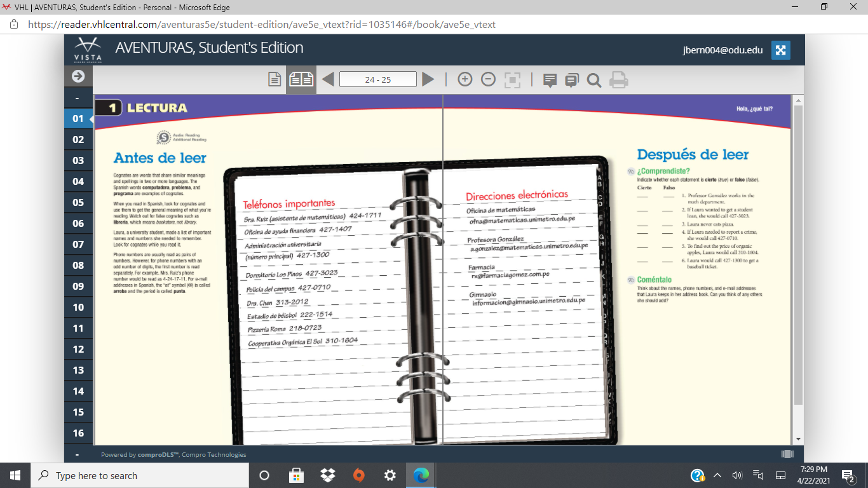This screenshot has height=488, width=868.
Task: Print the current pages
Action: [x=619, y=80]
